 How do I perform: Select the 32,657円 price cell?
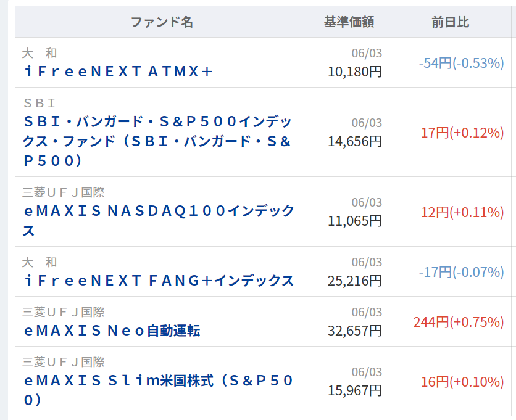355,331
